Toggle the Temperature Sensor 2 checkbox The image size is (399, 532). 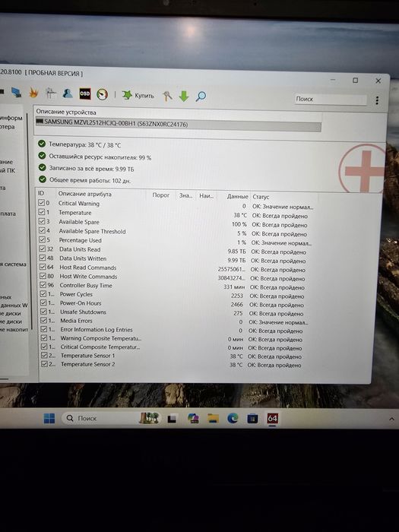(x=44, y=364)
